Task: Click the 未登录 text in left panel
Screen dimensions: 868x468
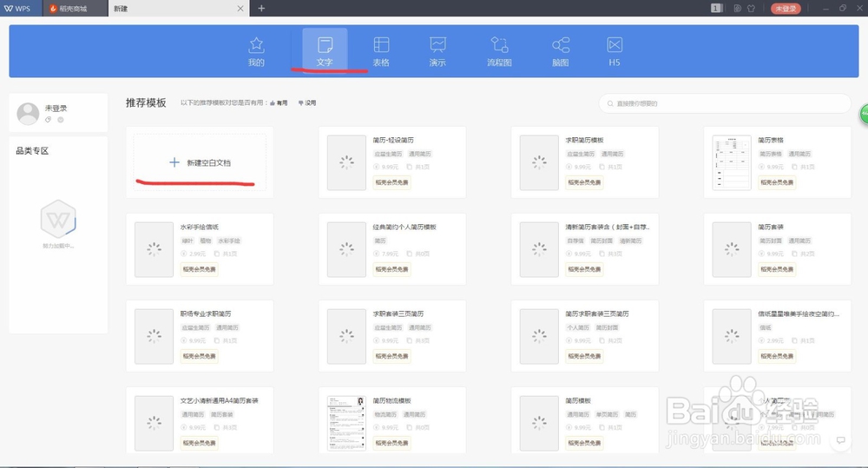Action: [x=56, y=109]
